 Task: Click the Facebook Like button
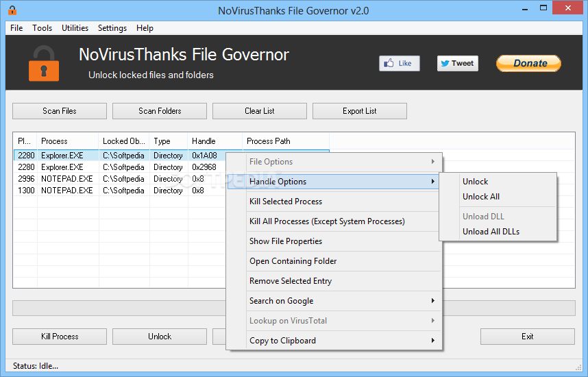400,63
